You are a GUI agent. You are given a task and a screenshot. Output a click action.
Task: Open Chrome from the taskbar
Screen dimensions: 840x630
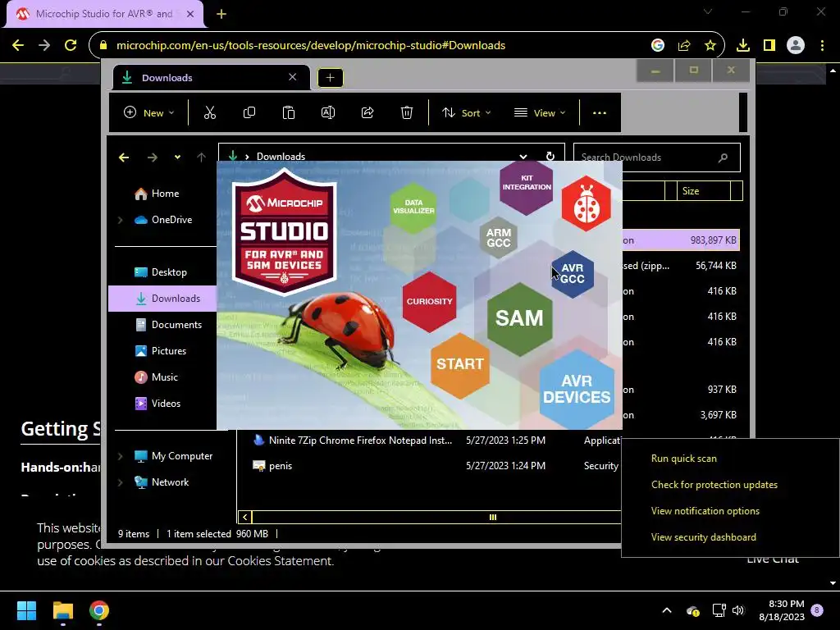click(99, 610)
